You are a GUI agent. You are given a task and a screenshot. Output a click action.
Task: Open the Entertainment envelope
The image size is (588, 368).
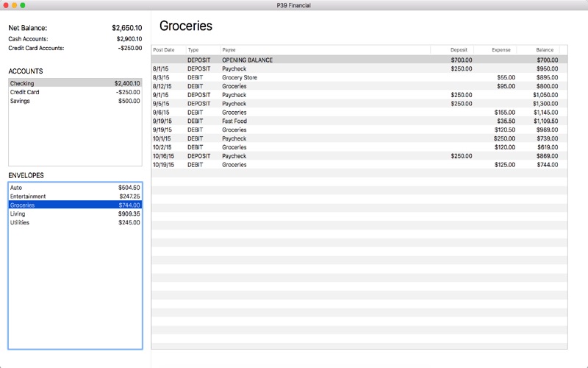click(x=73, y=197)
